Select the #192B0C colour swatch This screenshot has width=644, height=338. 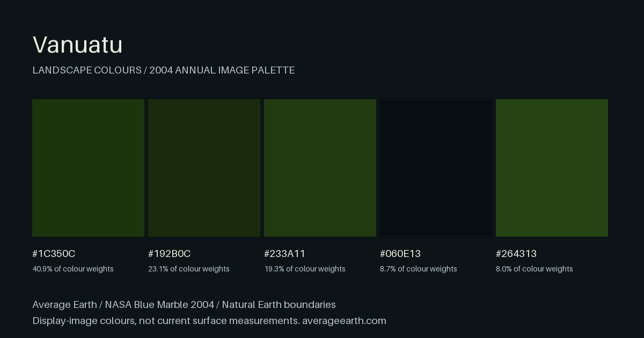pyautogui.click(x=204, y=168)
